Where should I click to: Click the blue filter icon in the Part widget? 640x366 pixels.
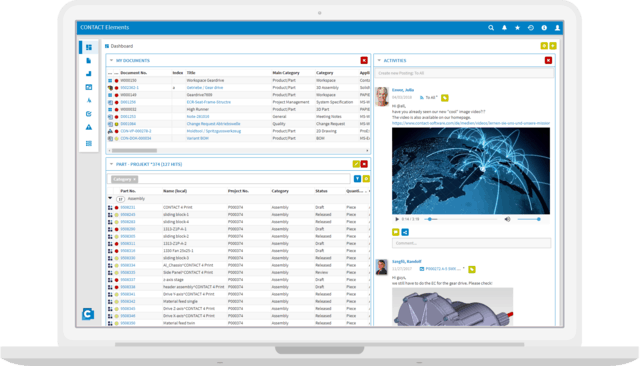(357, 179)
